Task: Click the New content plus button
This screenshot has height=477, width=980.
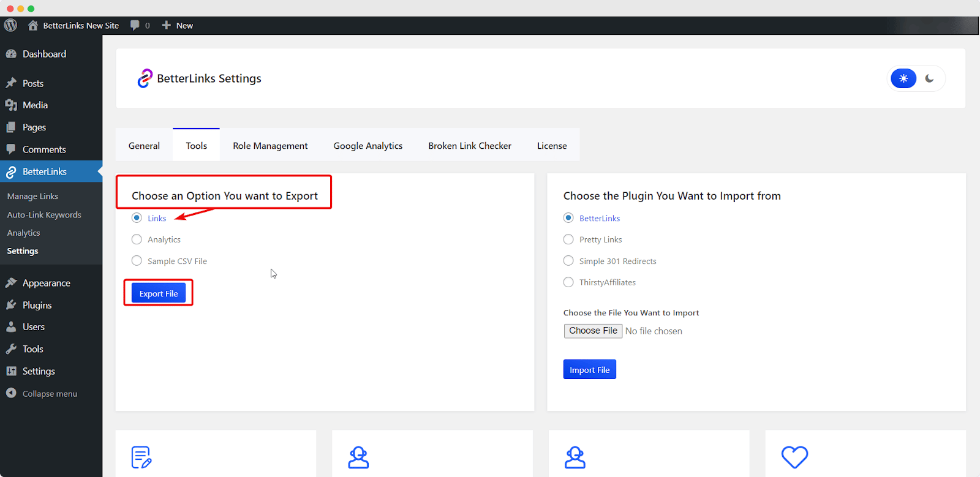Action: (177, 26)
